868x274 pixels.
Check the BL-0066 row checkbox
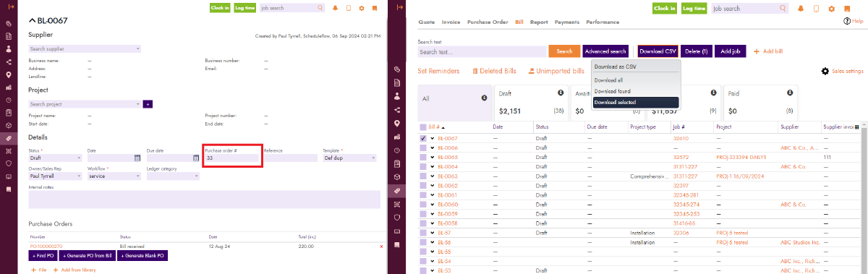pyautogui.click(x=423, y=147)
